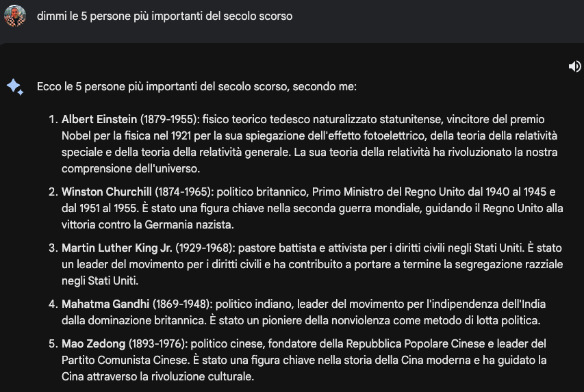
Task: Click the bold name Winston Churchill
Action: (x=107, y=192)
